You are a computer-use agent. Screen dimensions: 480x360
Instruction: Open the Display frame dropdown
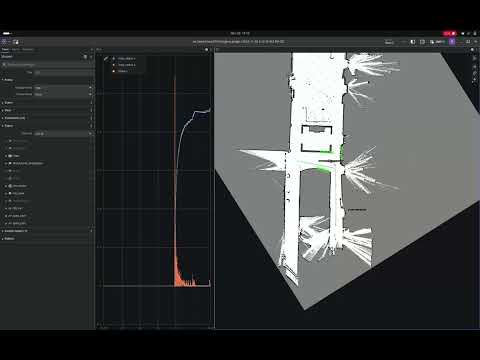point(63,88)
